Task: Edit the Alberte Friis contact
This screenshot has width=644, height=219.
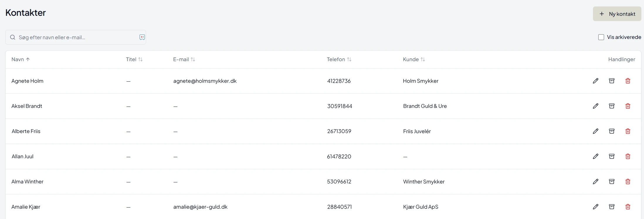Action: click(596, 131)
